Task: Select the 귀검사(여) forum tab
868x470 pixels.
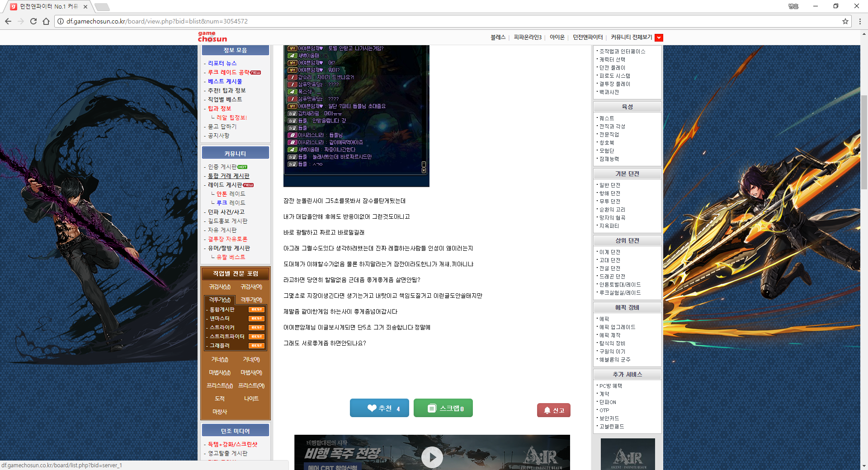Action: click(x=251, y=287)
